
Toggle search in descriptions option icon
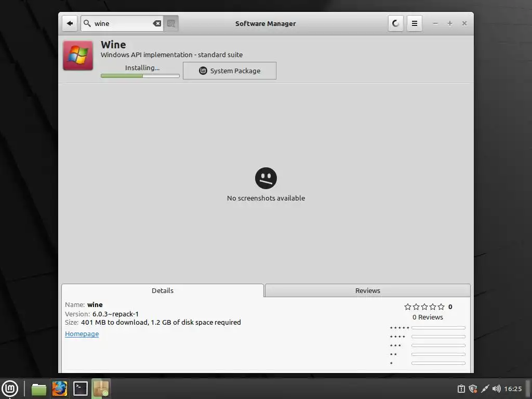click(x=171, y=23)
